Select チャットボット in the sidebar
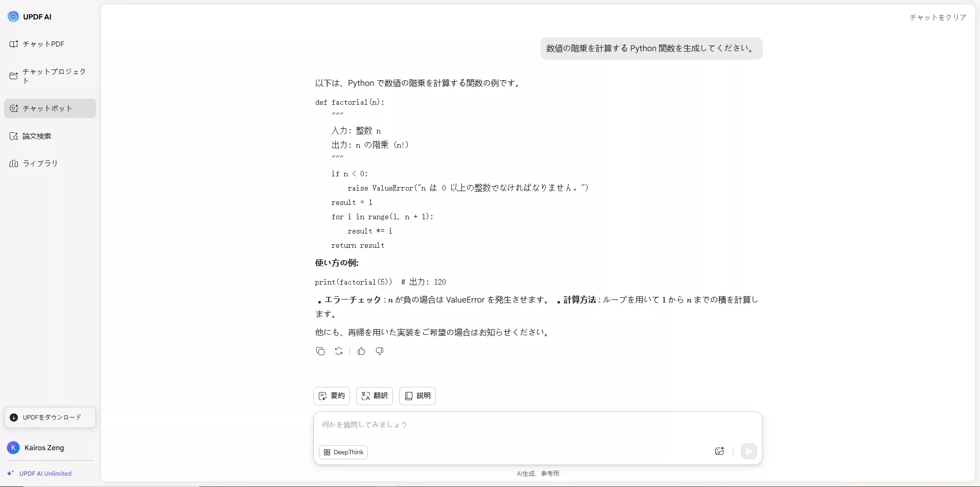Image resolution: width=980 pixels, height=487 pixels. [50, 108]
